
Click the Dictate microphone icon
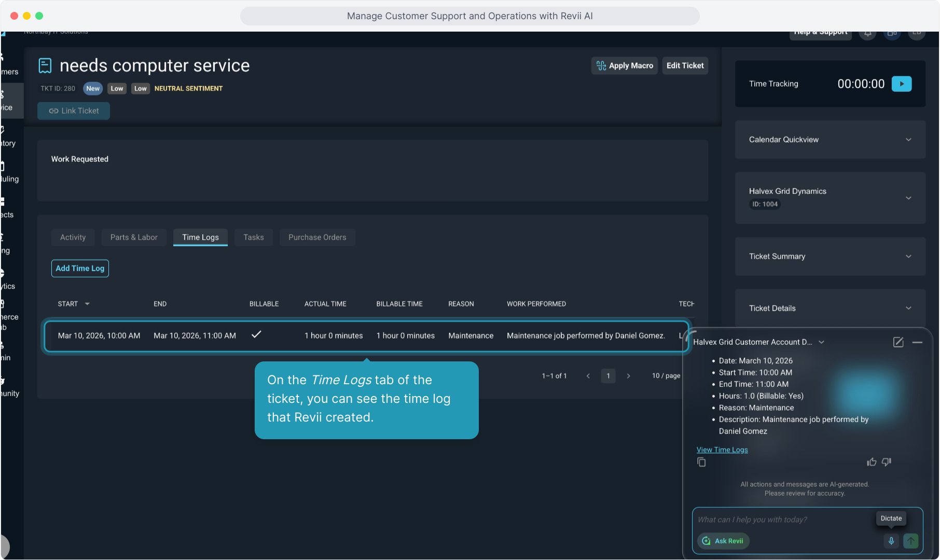pyautogui.click(x=891, y=541)
